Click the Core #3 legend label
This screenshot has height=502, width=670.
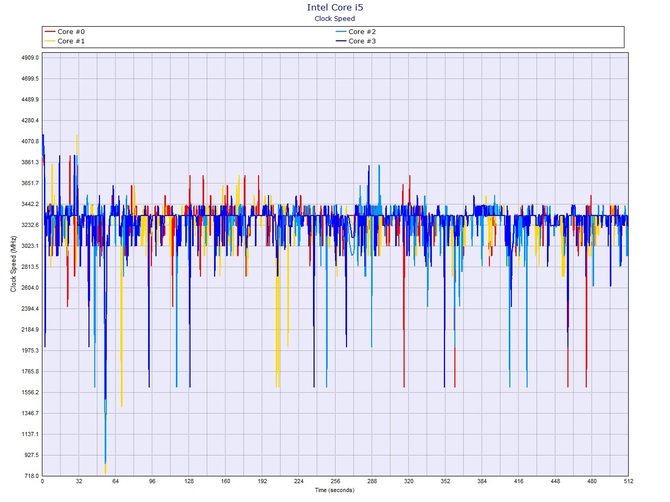pyautogui.click(x=362, y=41)
